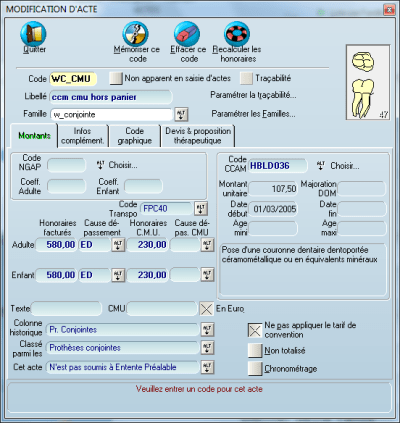Toggle the En Euro checkbox
Screen dimensions: 400x423
coord(206,309)
